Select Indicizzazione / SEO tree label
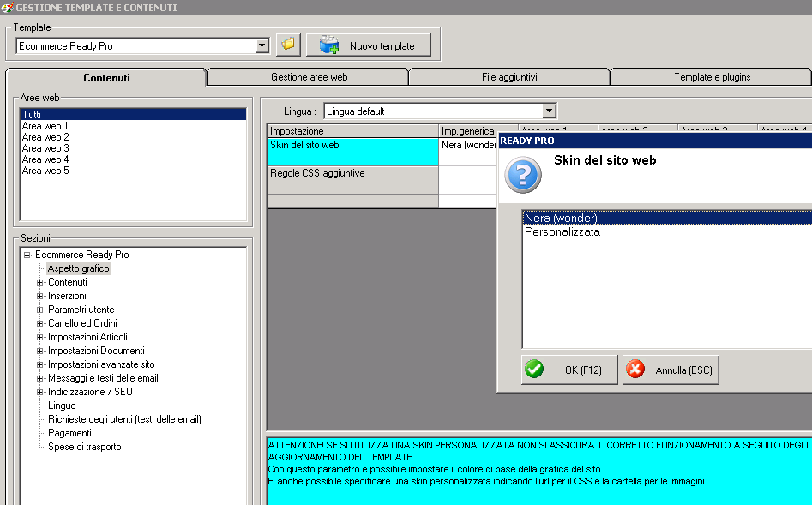The width and height of the screenshot is (812, 505). pos(90,392)
